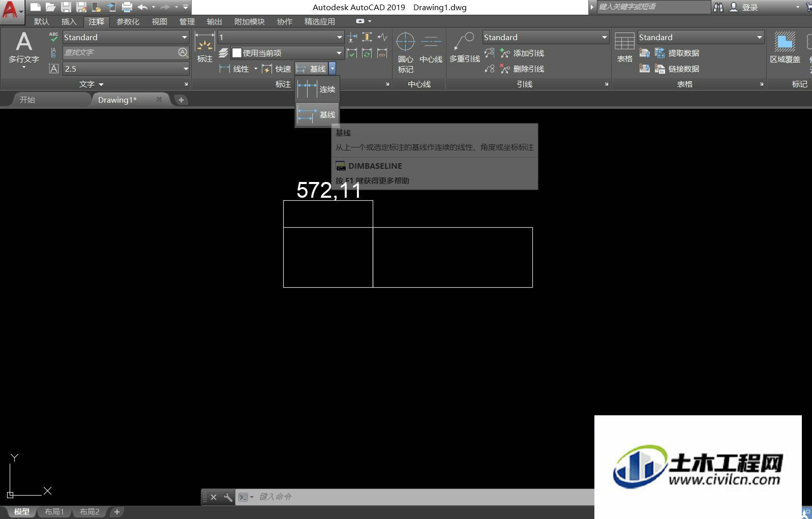Select the Multiline Text (多行文字) tool
The width and height of the screenshot is (812, 519).
[x=23, y=49]
